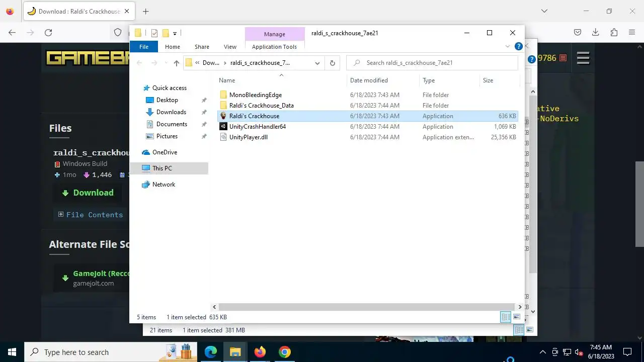Click 25,356 KB size cell
Viewport: 644px width, 362px height.
tap(503, 137)
